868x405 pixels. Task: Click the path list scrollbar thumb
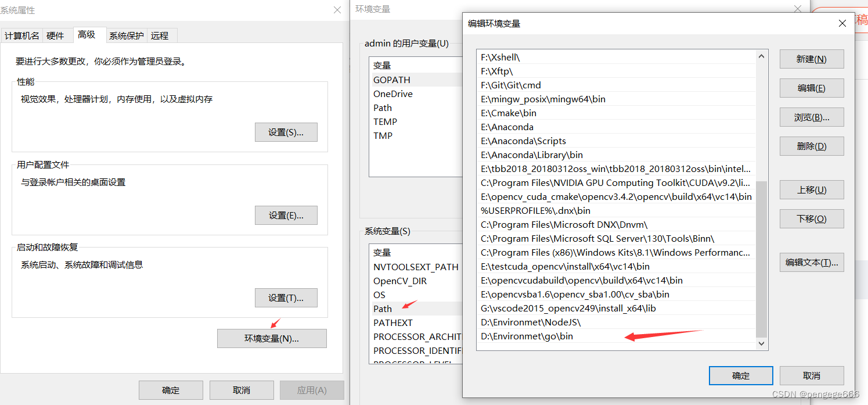coord(762,259)
